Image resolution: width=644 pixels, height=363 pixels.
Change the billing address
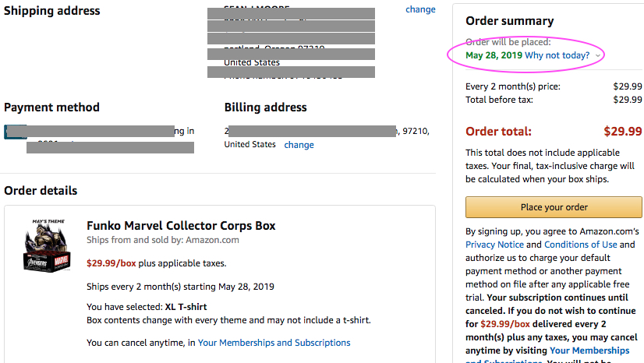pos(299,145)
